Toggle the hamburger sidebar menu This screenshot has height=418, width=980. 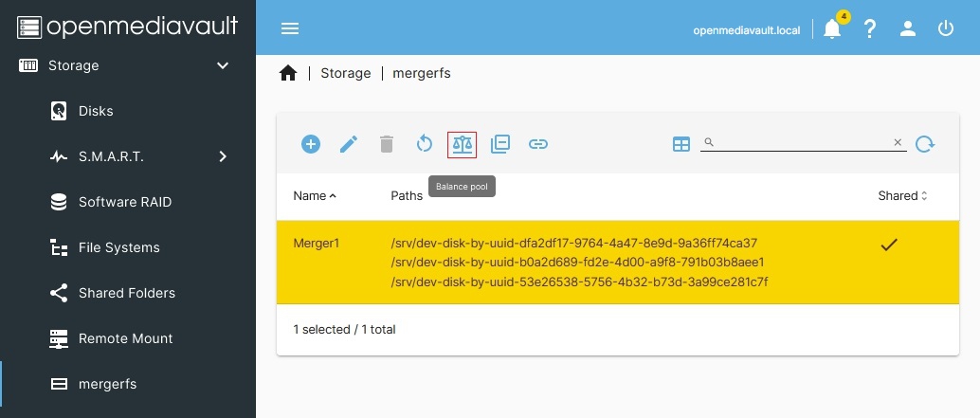[x=290, y=28]
